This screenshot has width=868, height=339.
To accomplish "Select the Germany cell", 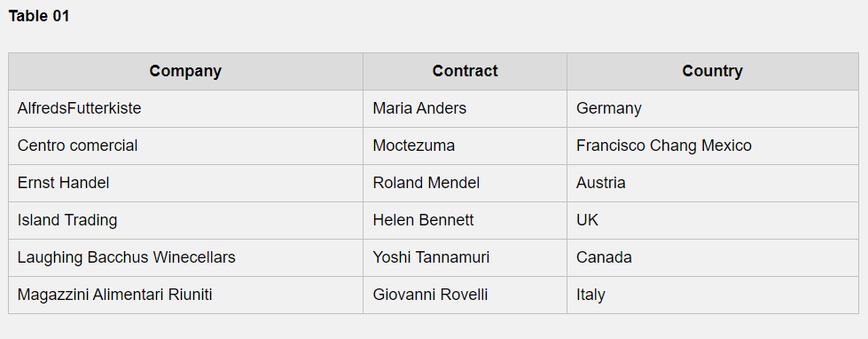I will pos(713,108).
